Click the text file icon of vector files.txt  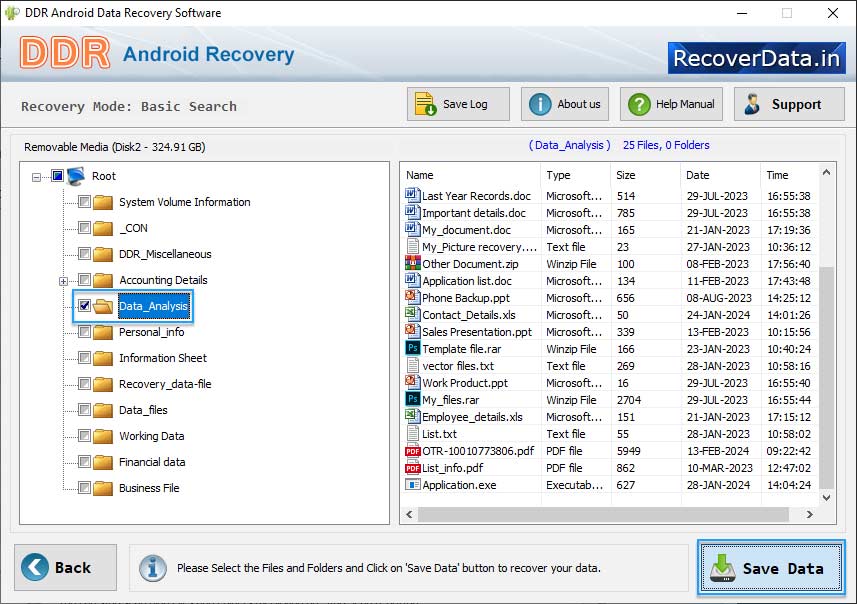[x=413, y=365]
